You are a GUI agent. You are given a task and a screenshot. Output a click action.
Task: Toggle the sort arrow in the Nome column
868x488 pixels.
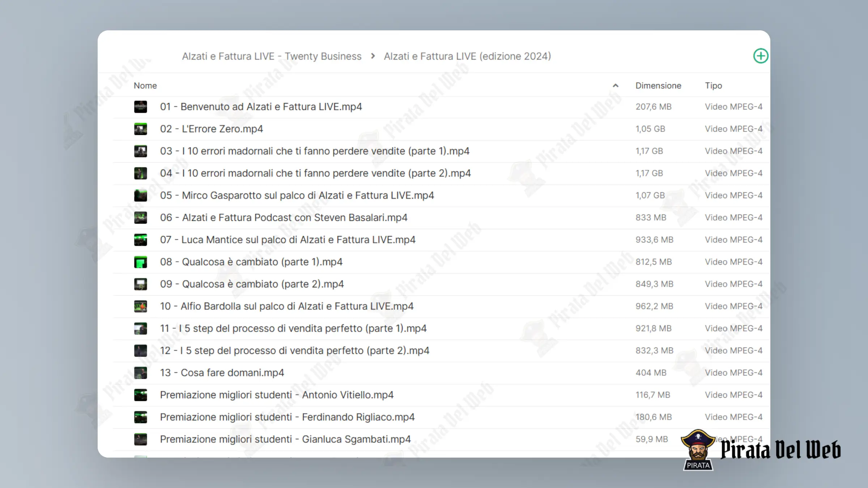pos(616,86)
